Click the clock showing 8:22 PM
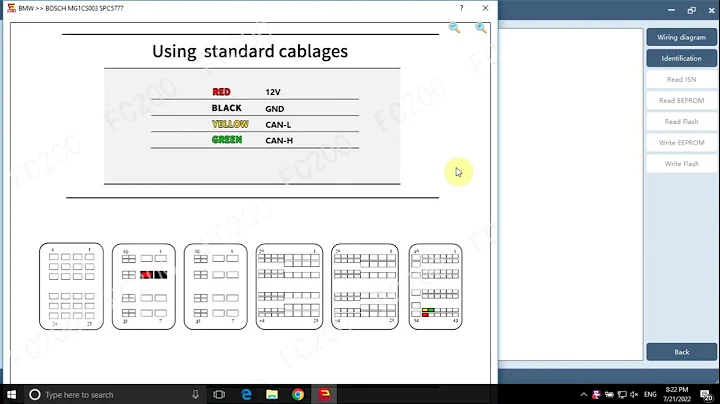The height and width of the screenshot is (404, 720). [x=677, y=394]
